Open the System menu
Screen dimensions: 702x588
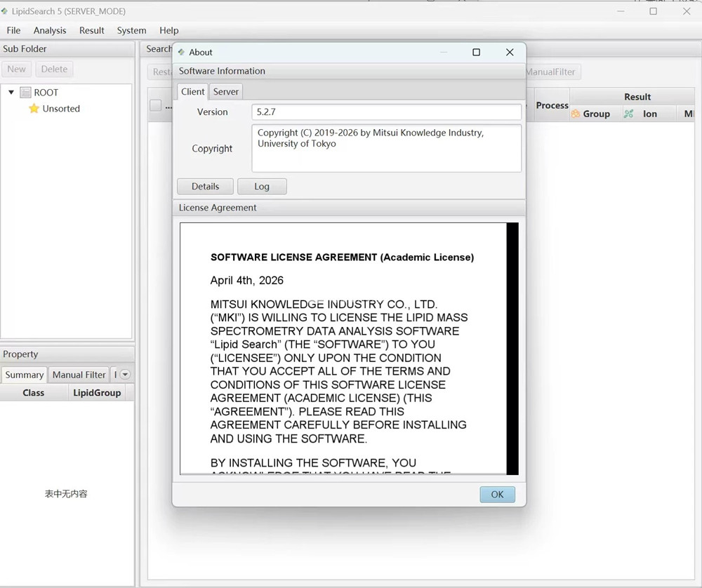pyautogui.click(x=132, y=30)
